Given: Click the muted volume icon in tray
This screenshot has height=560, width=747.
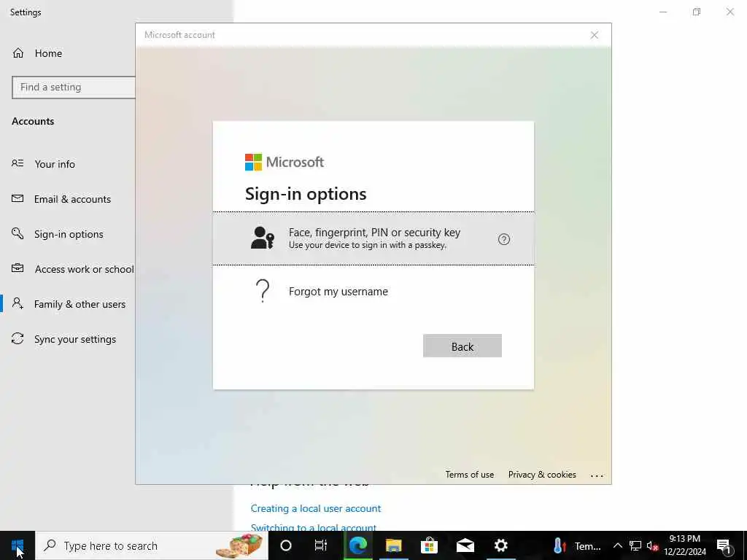Looking at the screenshot, I should 652,545.
